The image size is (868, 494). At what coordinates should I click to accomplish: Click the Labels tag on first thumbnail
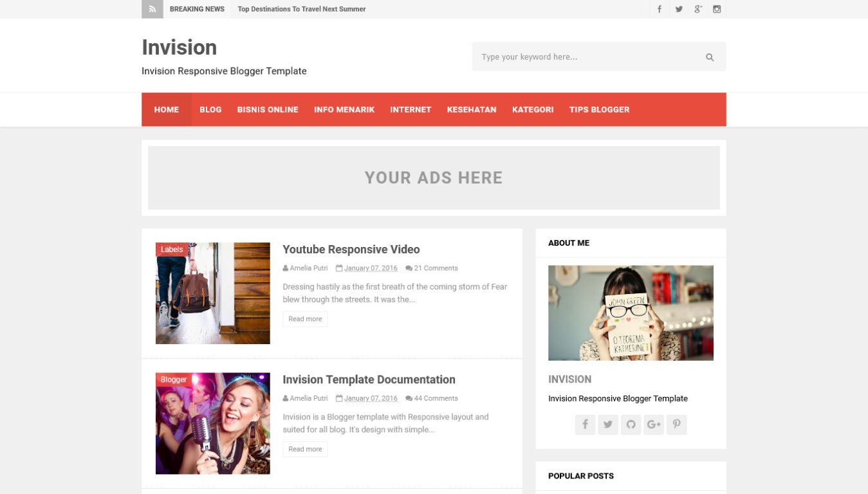pyautogui.click(x=172, y=250)
